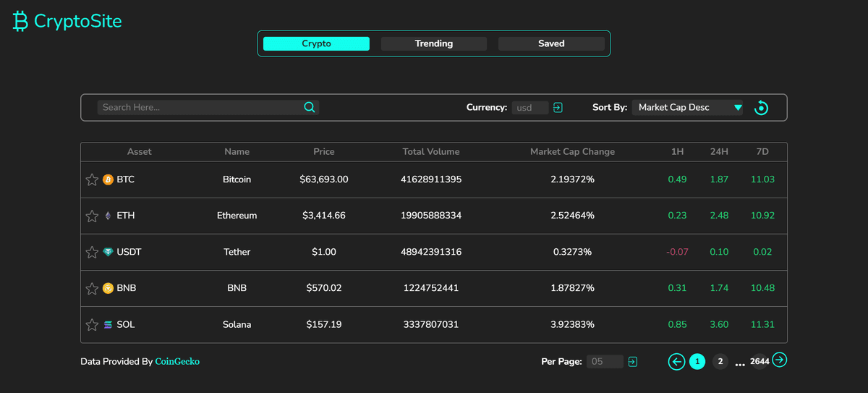868x393 pixels.
Task: Save ETH with the star toggle
Action: (x=92, y=216)
